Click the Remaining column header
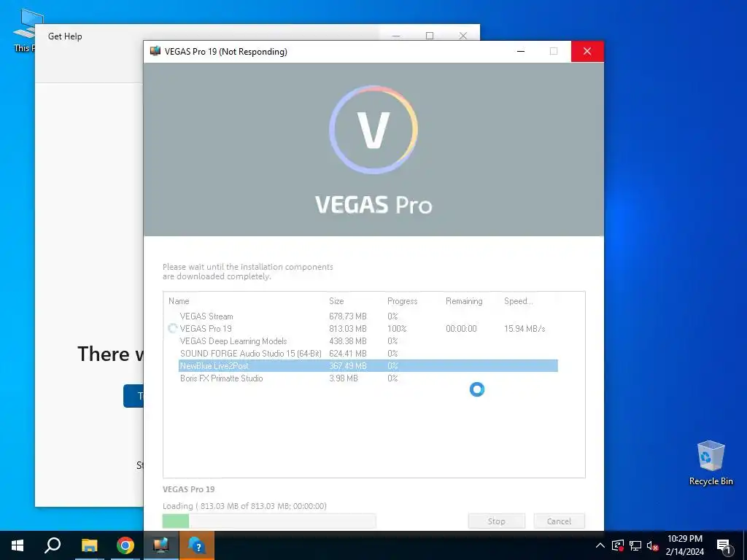Viewport: 747px width, 560px height. point(464,301)
